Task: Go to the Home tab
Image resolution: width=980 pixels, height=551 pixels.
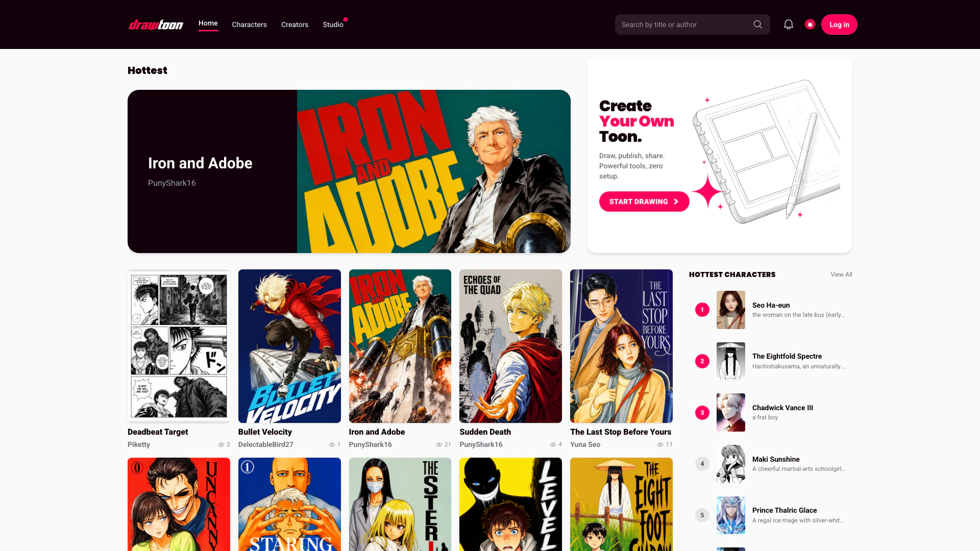Action: tap(208, 23)
